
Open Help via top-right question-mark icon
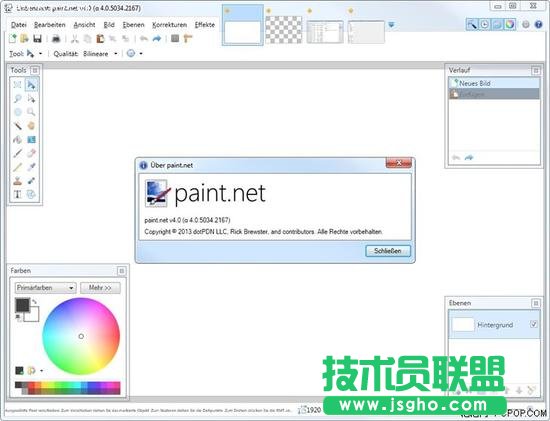coord(538,25)
